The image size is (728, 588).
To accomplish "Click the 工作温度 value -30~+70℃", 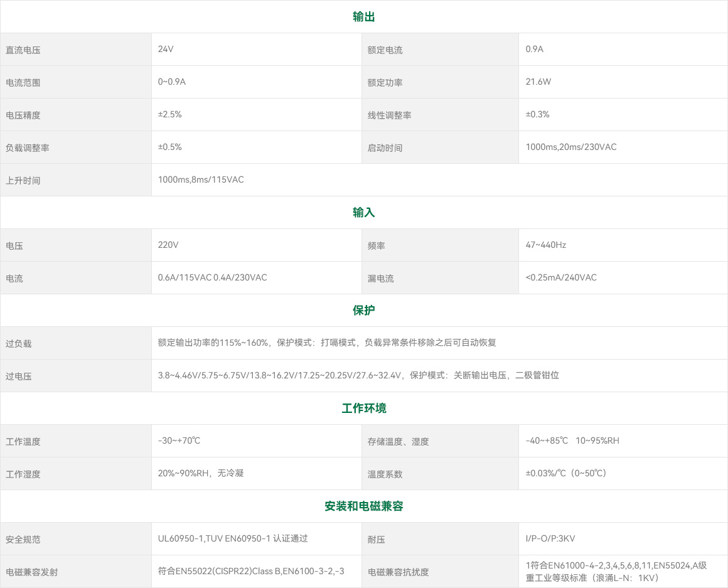I will (x=179, y=441).
